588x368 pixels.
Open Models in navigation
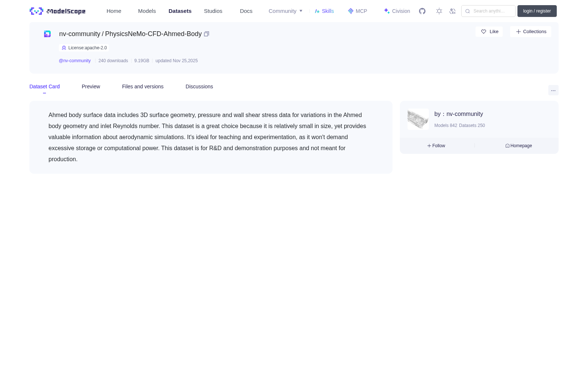pos(147,11)
